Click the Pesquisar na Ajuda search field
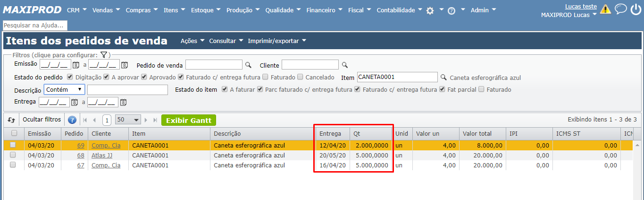Screen dimensions: 644x200 coord(35,26)
